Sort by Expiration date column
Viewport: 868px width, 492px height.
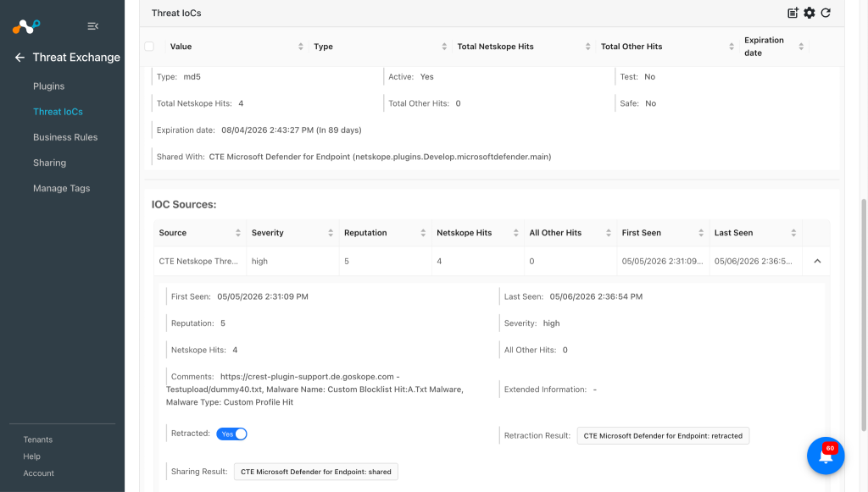tap(801, 47)
